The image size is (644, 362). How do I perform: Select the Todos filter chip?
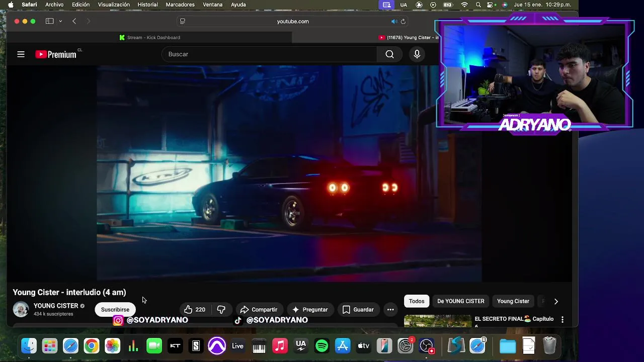(x=417, y=301)
